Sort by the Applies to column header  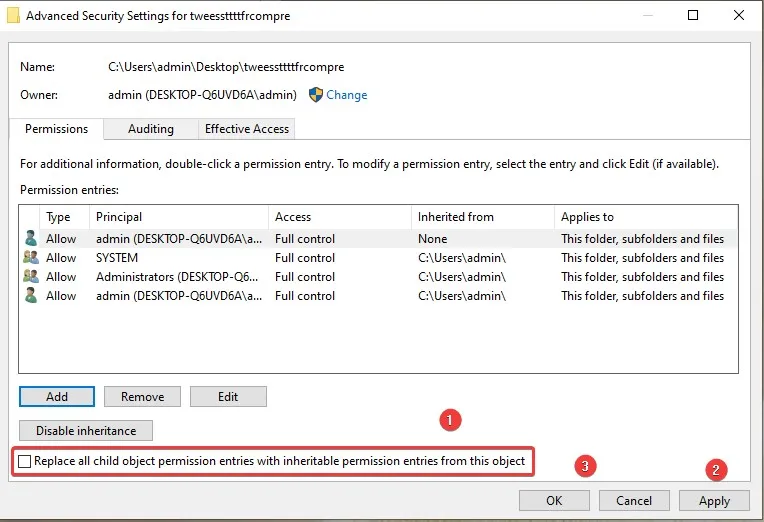click(646, 217)
